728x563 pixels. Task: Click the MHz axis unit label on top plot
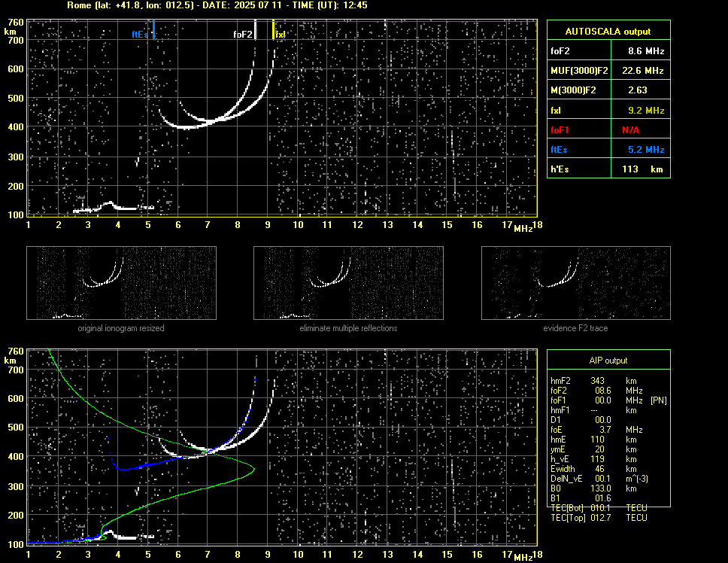(523, 229)
